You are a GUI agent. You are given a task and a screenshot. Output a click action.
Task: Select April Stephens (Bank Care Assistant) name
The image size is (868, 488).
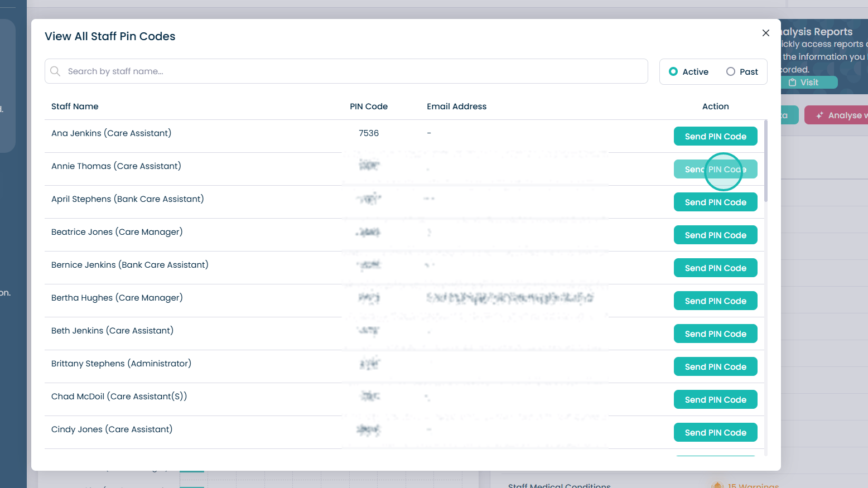coord(128,199)
